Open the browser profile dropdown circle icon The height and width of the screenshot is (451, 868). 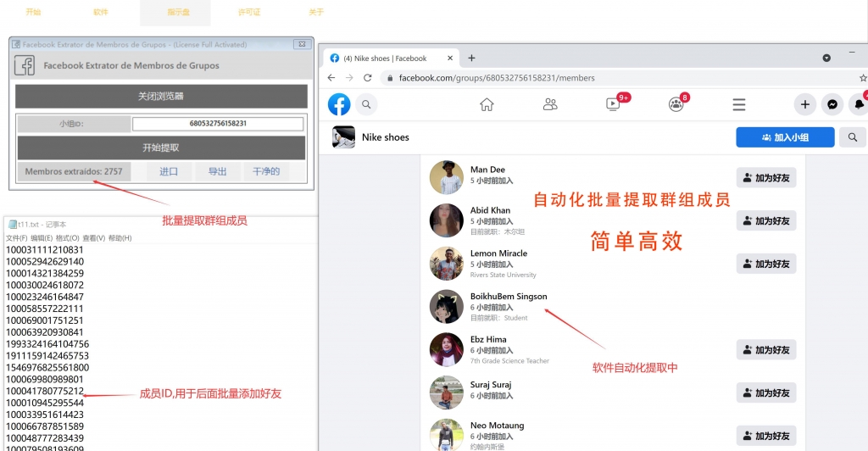click(x=826, y=58)
